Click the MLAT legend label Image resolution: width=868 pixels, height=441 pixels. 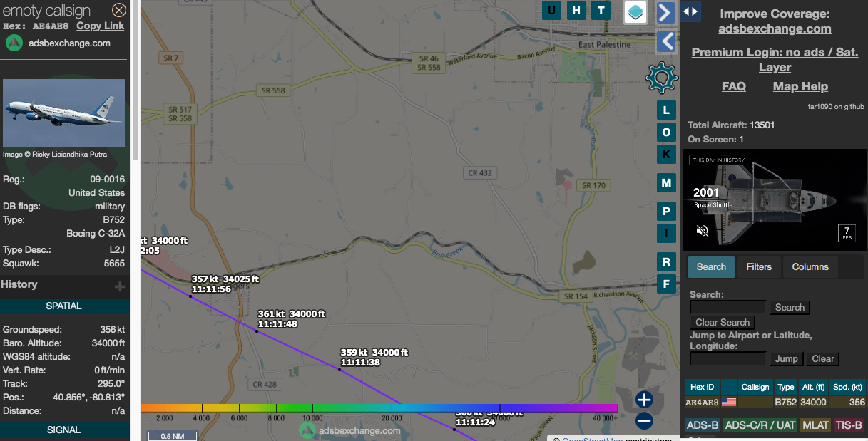[815, 425]
